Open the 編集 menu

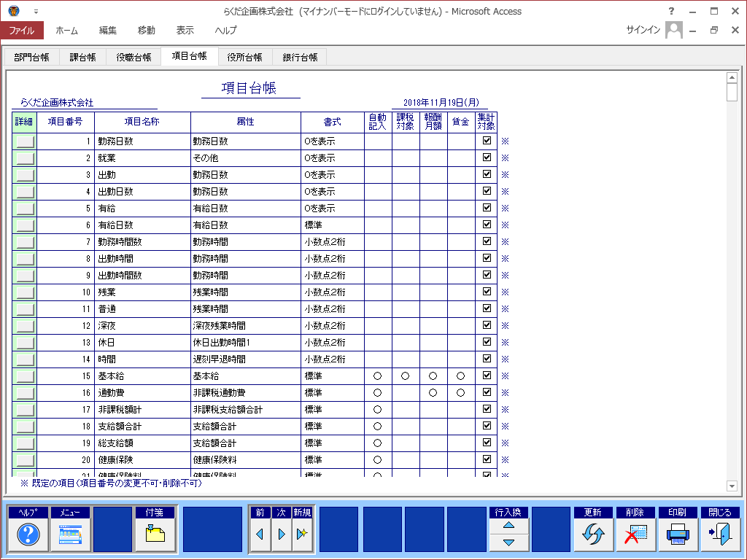click(108, 31)
